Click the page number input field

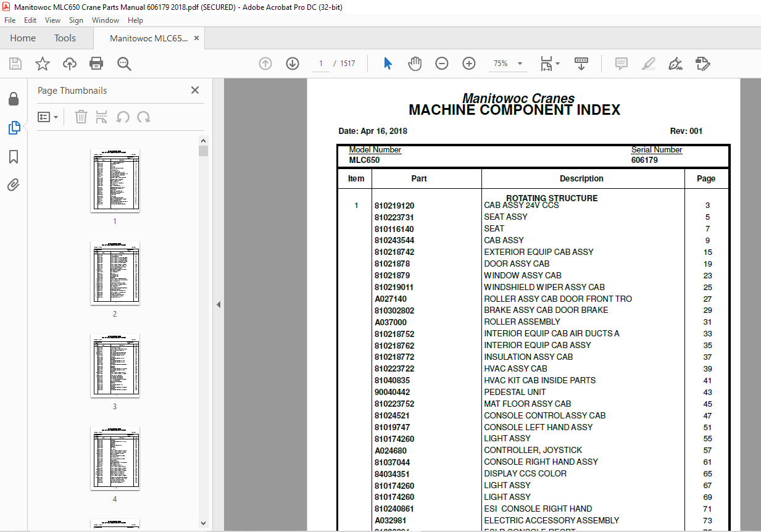[x=321, y=64]
